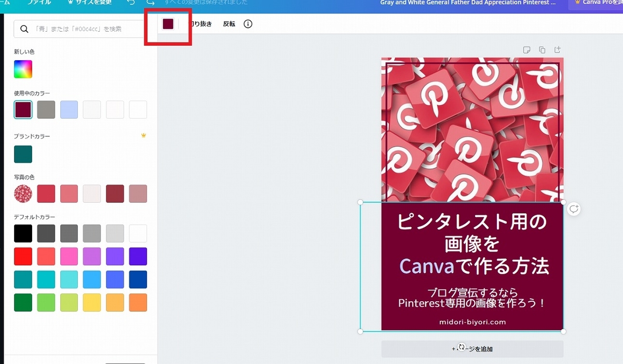The height and width of the screenshot is (364, 623).
Task: Open the page notes icon above the canvas
Action: click(526, 50)
